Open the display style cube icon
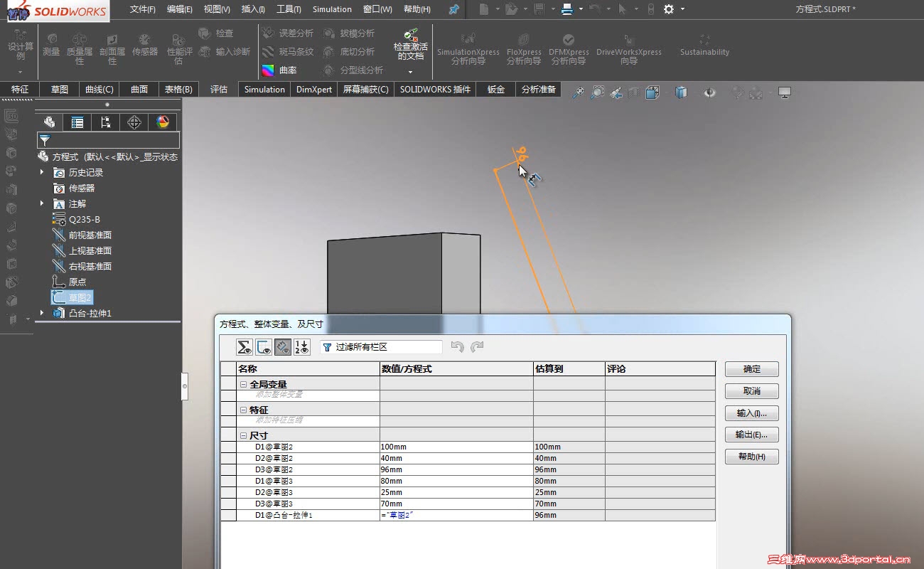The width and height of the screenshot is (924, 569). tap(681, 92)
